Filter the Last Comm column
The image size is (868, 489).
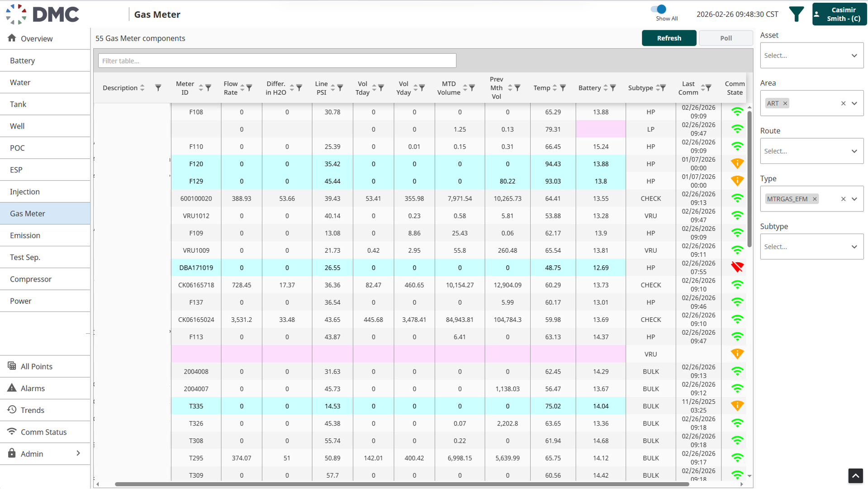point(709,88)
